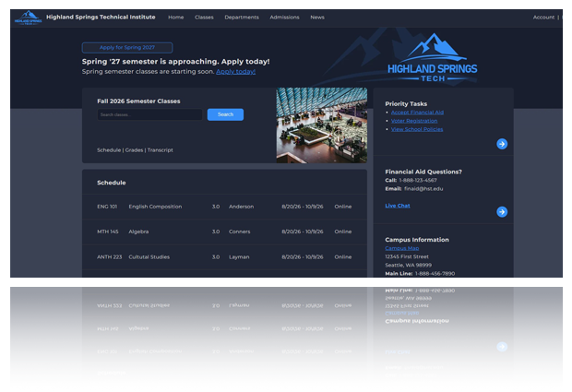Click the blue Search button
The width and height of the screenshot is (572, 392).
(225, 114)
